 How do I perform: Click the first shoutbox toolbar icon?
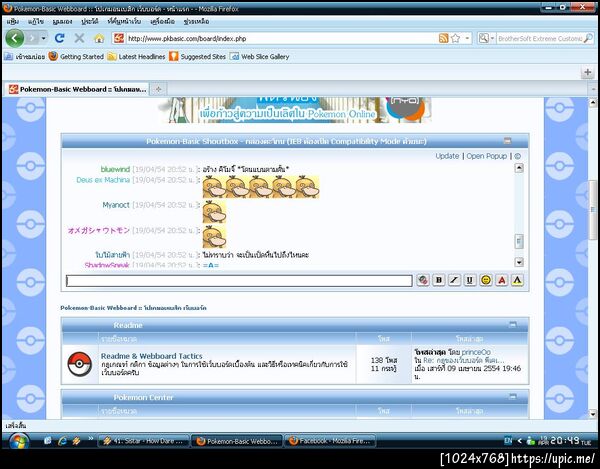click(x=423, y=280)
